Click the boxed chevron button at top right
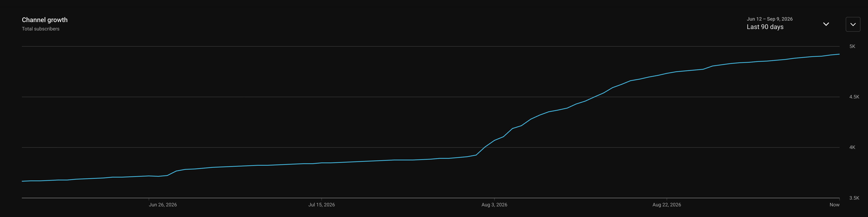Viewport: 868px width, 217px height. coord(853,24)
